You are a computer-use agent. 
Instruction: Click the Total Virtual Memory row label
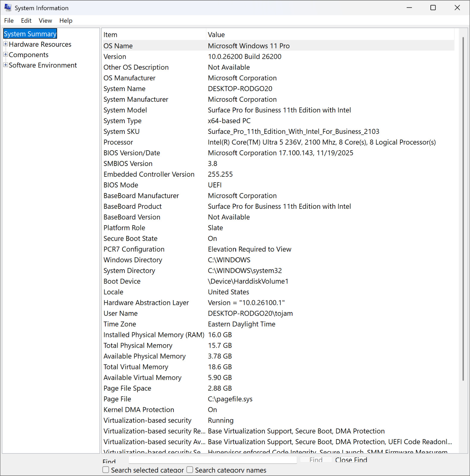point(136,367)
